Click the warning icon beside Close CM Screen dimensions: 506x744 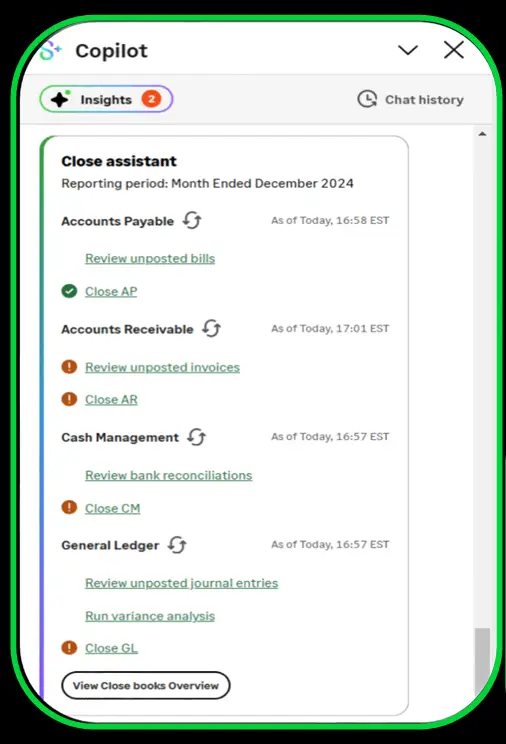point(69,507)
